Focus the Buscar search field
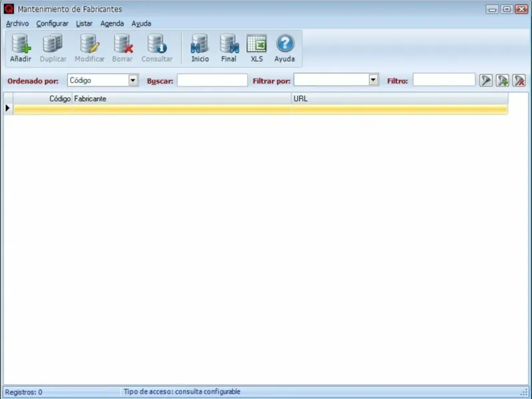 coord(212,80)
